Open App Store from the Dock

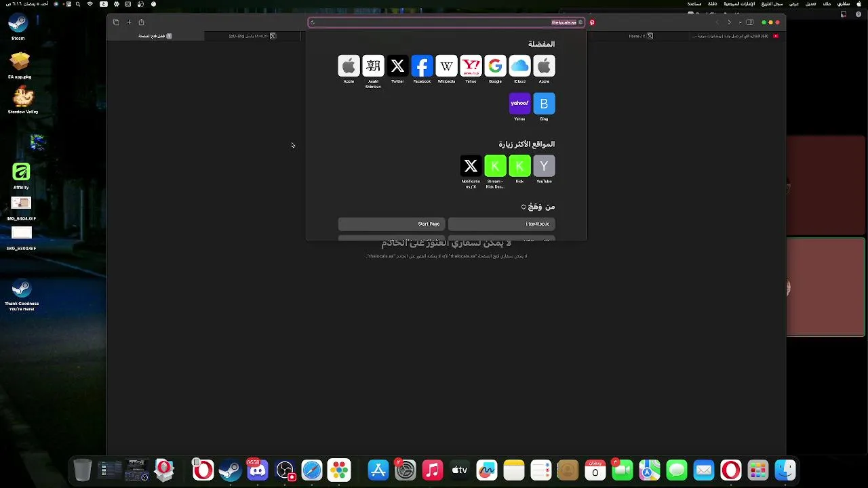click(x=378, y=470)
